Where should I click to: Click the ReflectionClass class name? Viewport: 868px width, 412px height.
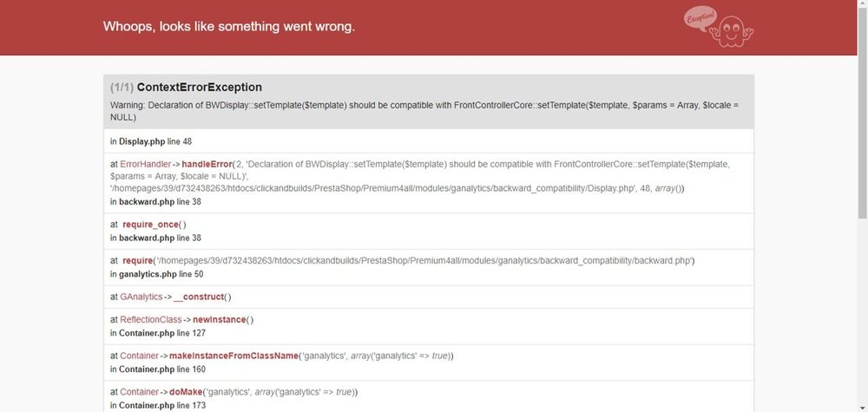click(x=150, y=320)
